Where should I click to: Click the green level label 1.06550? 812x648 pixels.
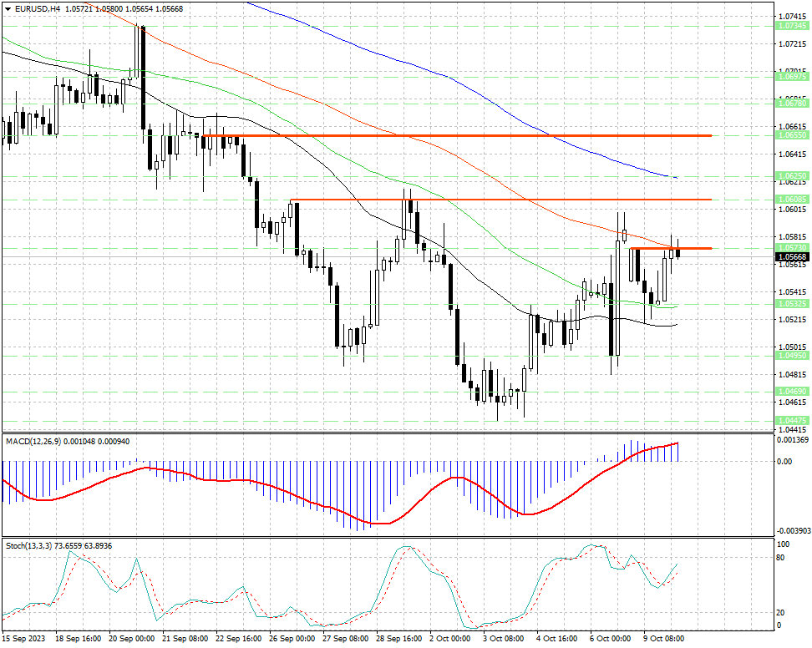coord(792,134)
